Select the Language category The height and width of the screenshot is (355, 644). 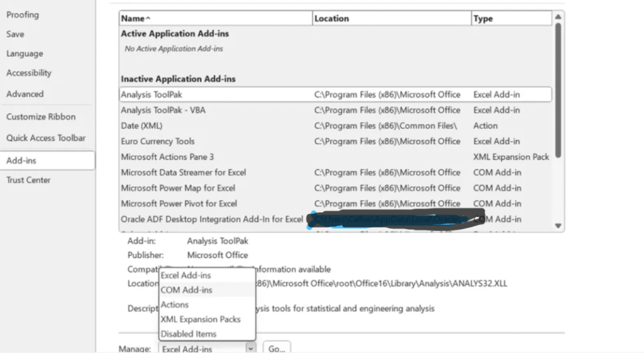[25, 54]
